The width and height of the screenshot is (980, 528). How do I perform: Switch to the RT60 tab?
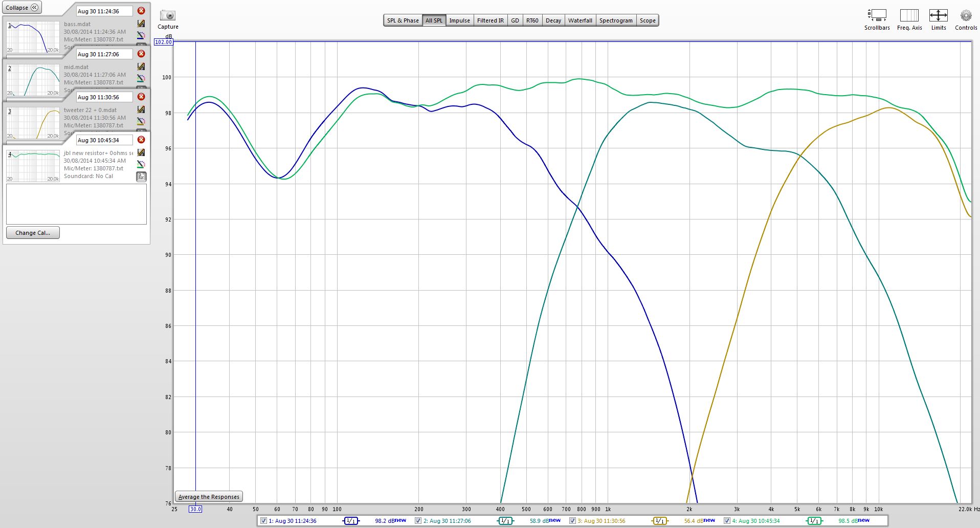[x=532, y=20]
